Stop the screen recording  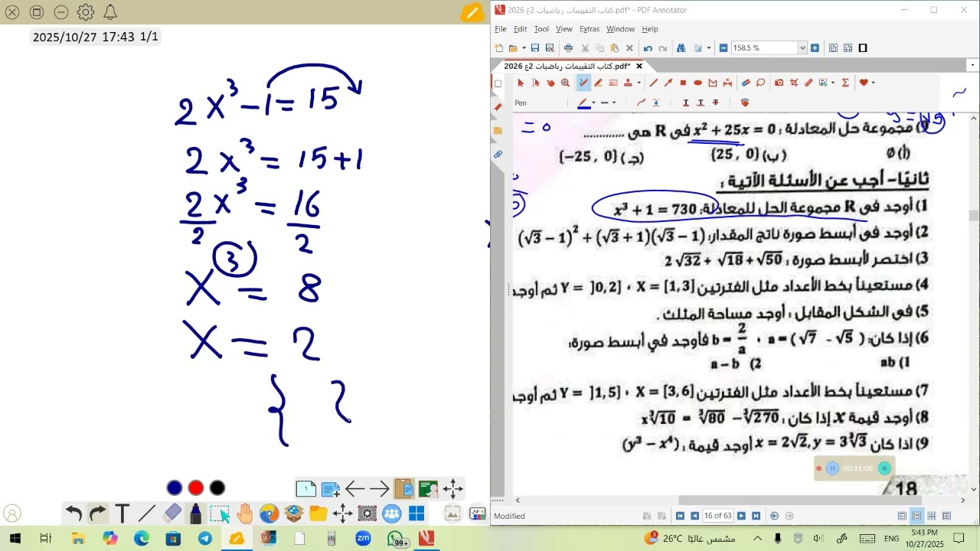pos(884,468)
